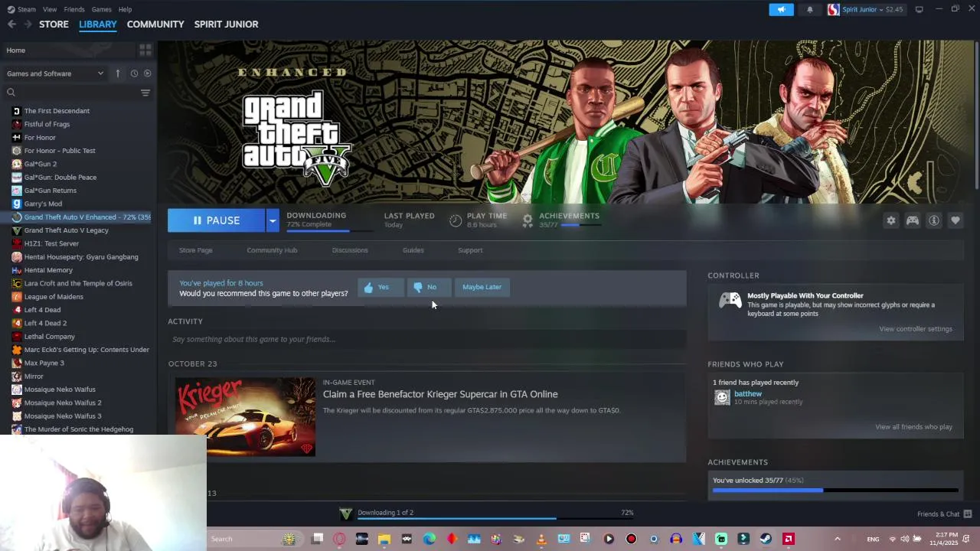This screenshot has height=551, width=980.
Task: Add GTA V to favorites heart icon
Action: click(955, 220)
